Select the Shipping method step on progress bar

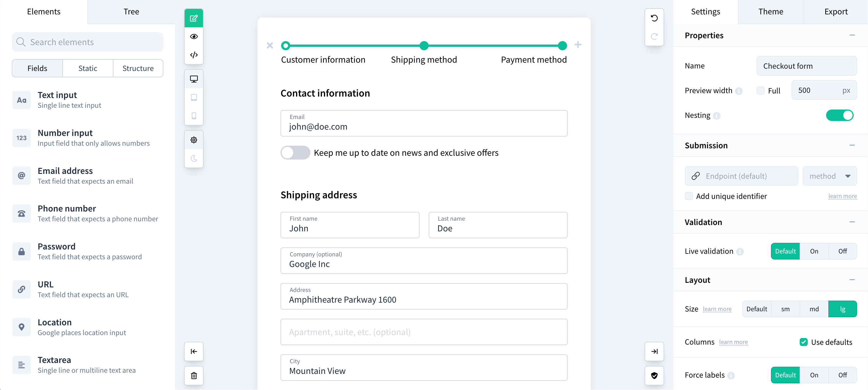coord(424,45)
